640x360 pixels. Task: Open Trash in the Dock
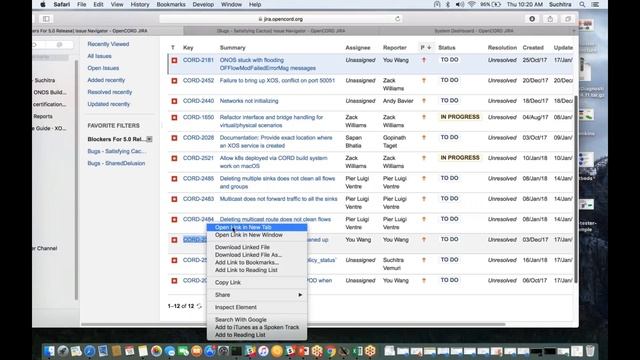point(590,351)
